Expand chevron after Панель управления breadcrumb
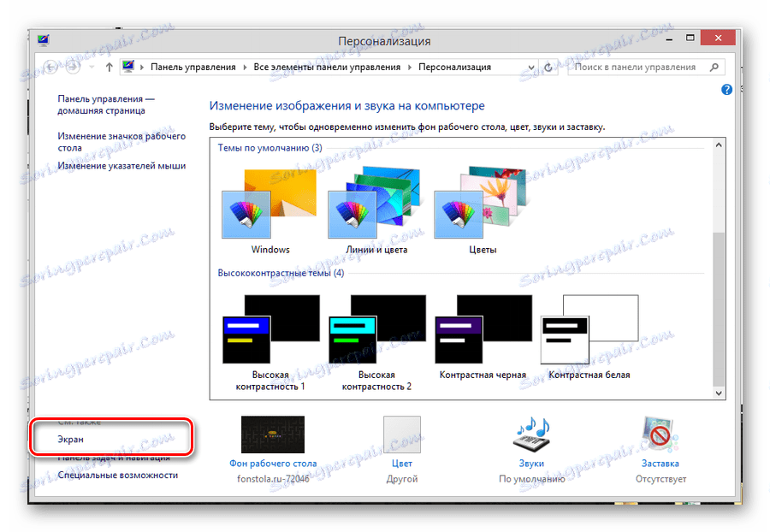 pyautogui.click(x=245, y=68)
